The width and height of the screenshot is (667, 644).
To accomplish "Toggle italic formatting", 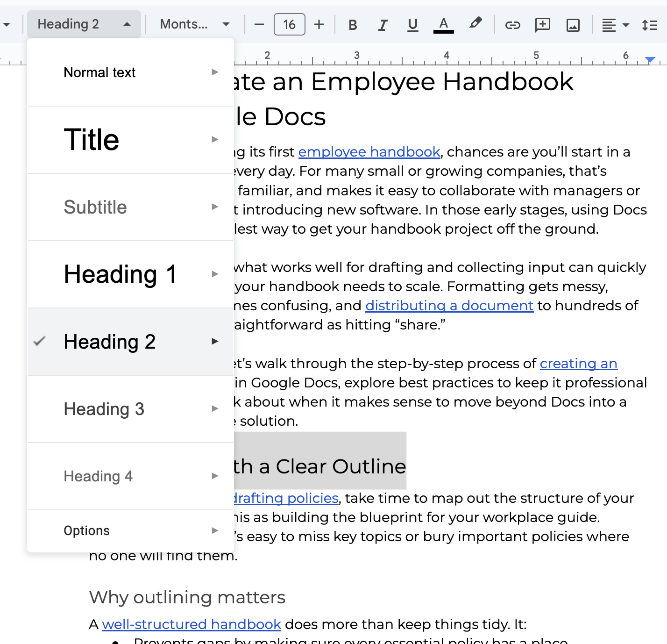I will pos(383,25).
